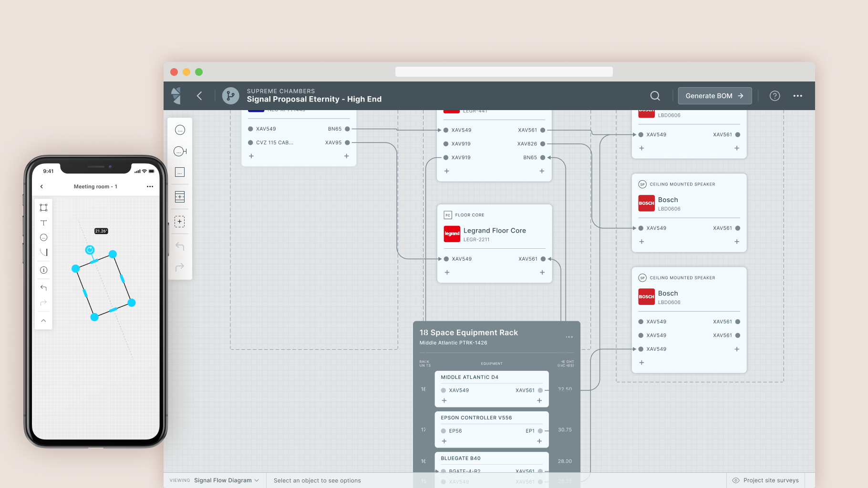The height and width of the screenshot is (488, 868).
Task: Add output port on Epson Controller V556
Action: pos(539,441)
